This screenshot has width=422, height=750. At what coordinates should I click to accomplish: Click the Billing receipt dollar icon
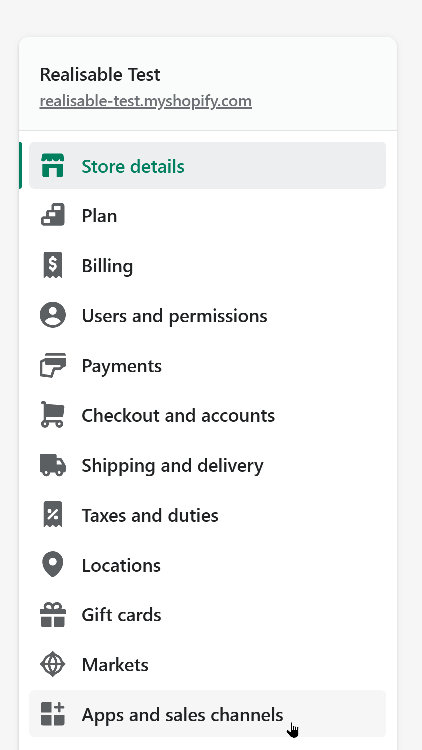point(53,265)
